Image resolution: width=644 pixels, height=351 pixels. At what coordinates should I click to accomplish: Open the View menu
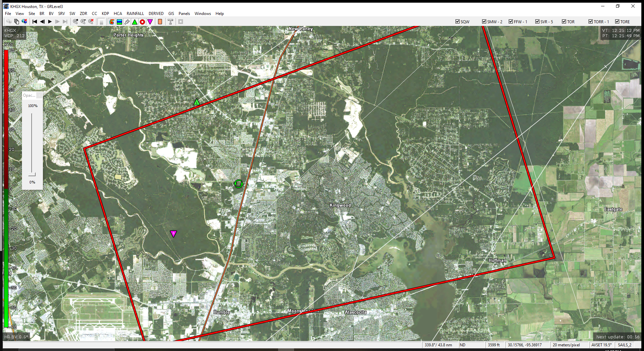click(20, 14)
